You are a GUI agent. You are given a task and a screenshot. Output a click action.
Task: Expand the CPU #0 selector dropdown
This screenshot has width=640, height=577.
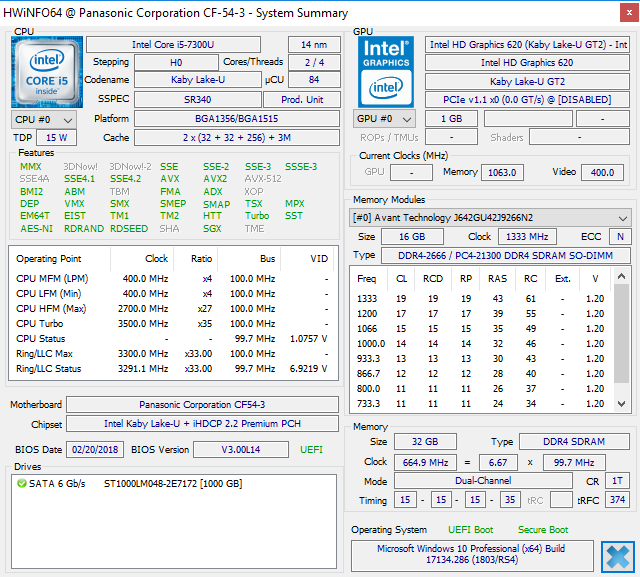point(40,119)
